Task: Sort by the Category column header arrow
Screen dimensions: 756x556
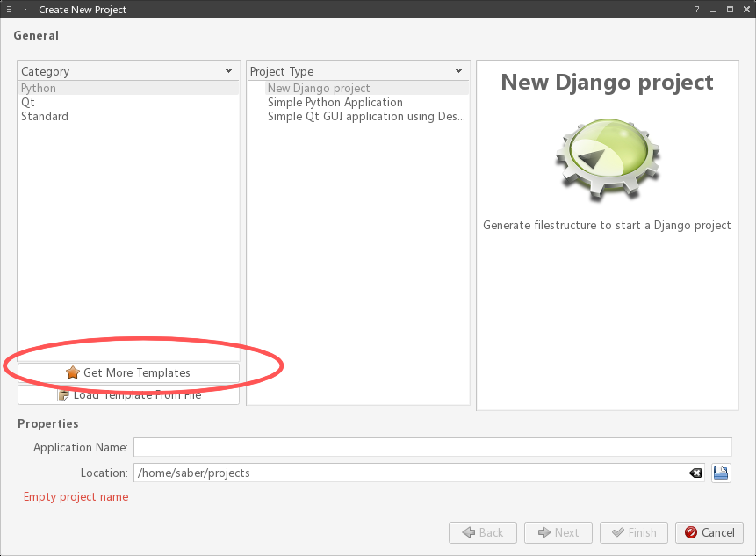Action: click(x=228, y=71)
